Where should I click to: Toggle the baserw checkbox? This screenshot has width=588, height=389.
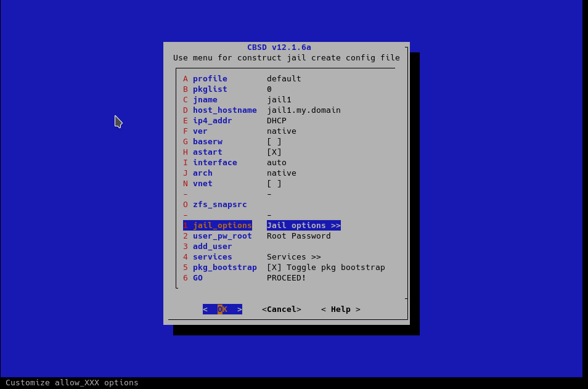[274, 142]
